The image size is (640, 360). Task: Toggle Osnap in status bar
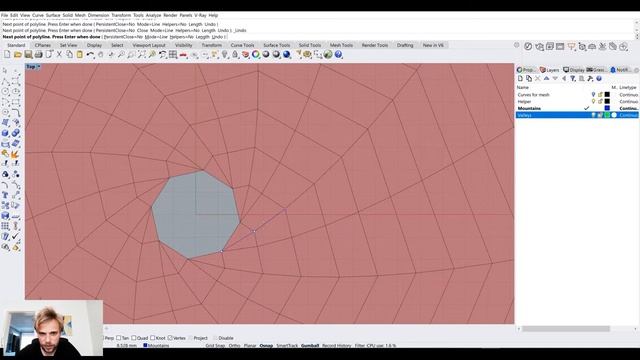[266, 345]
